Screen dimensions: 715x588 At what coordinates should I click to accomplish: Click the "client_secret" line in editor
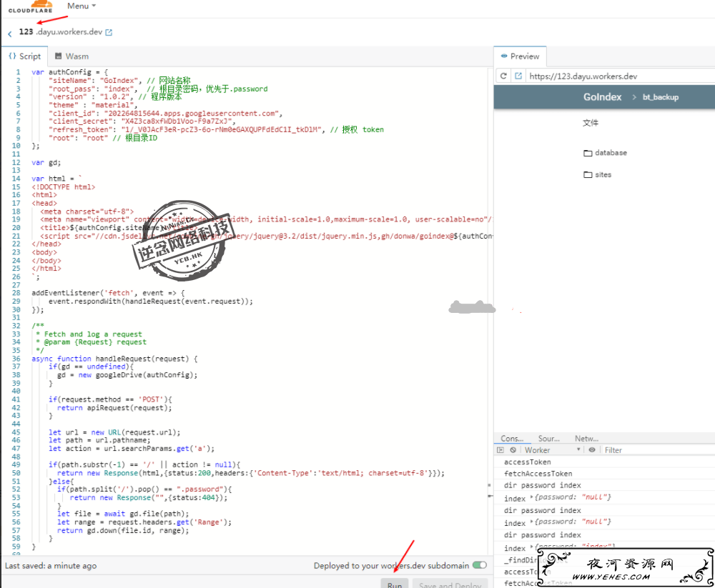[x=142, y=121]
